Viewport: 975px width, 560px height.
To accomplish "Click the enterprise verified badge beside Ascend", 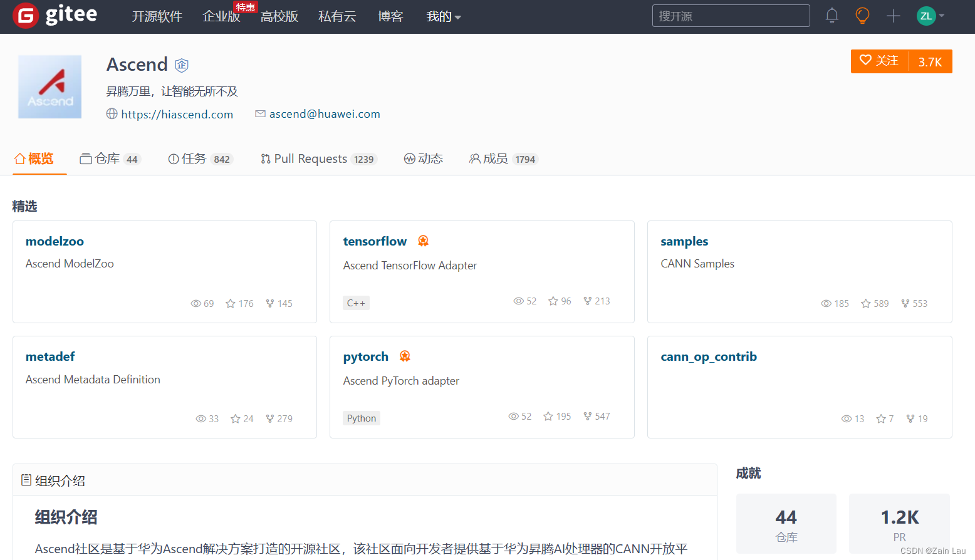I will pyautogui.click(x=182, y=65).
